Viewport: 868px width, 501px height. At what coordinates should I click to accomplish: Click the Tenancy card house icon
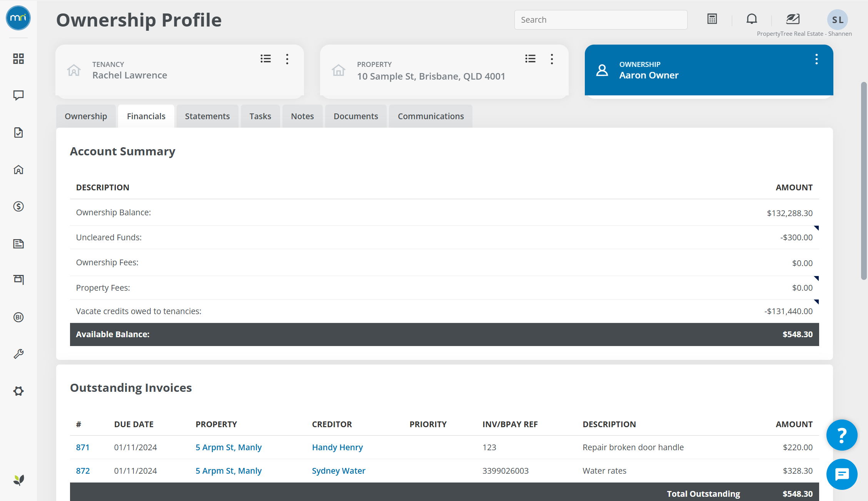(74, 70)
